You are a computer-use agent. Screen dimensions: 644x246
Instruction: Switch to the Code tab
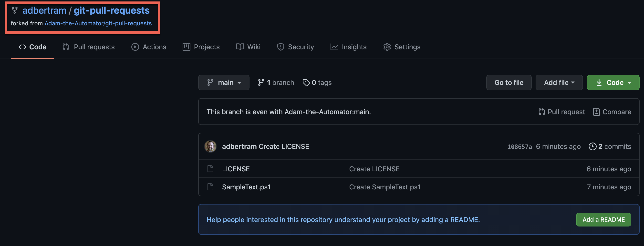point(32,47)
